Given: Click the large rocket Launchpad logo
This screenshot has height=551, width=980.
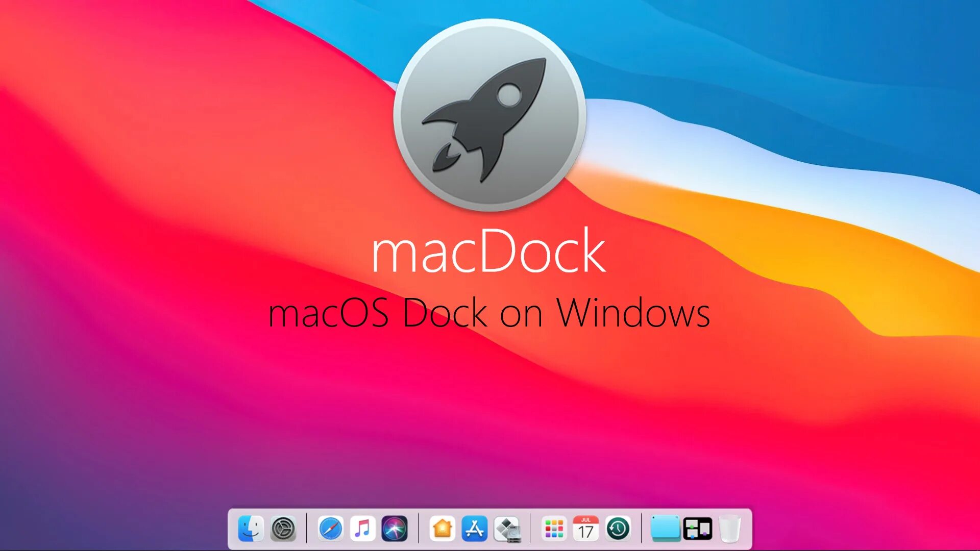Looking at the screenshot, I should pos(489,115).
